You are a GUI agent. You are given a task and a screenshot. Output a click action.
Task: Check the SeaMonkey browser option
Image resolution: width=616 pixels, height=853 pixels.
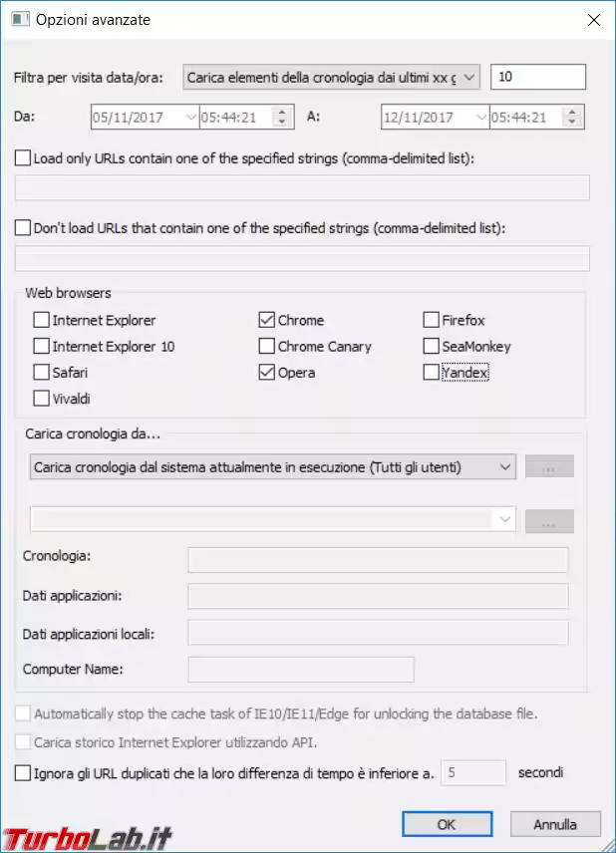432,347
